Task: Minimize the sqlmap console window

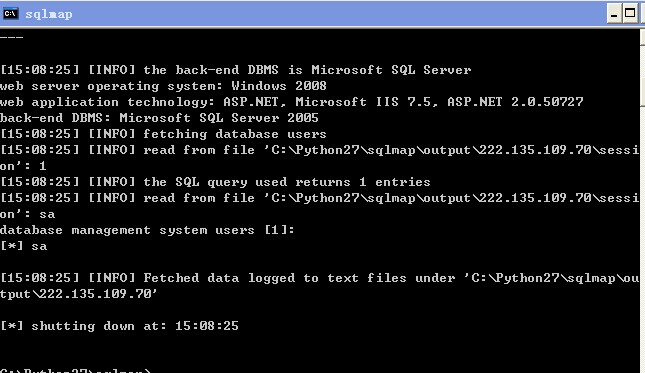Action: (614, 14)
